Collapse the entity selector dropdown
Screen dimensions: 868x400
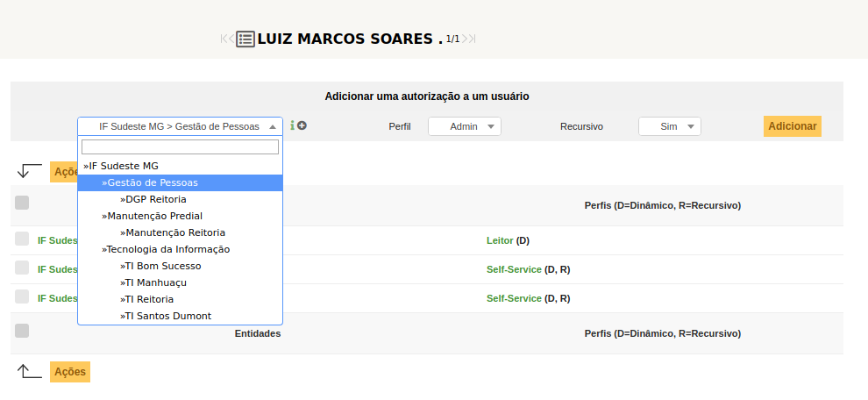[x=180, y=126]
